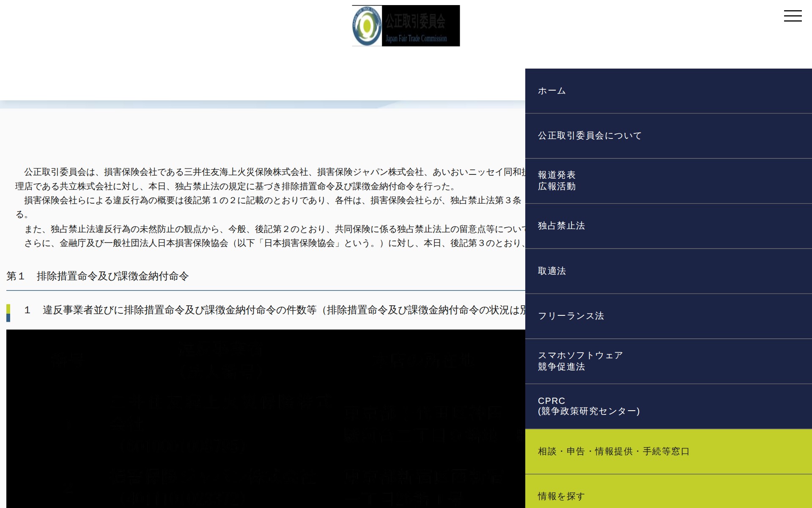Expand the 取適法 menu section
This screenshot has width=812, height=508.
click(551, 271)
